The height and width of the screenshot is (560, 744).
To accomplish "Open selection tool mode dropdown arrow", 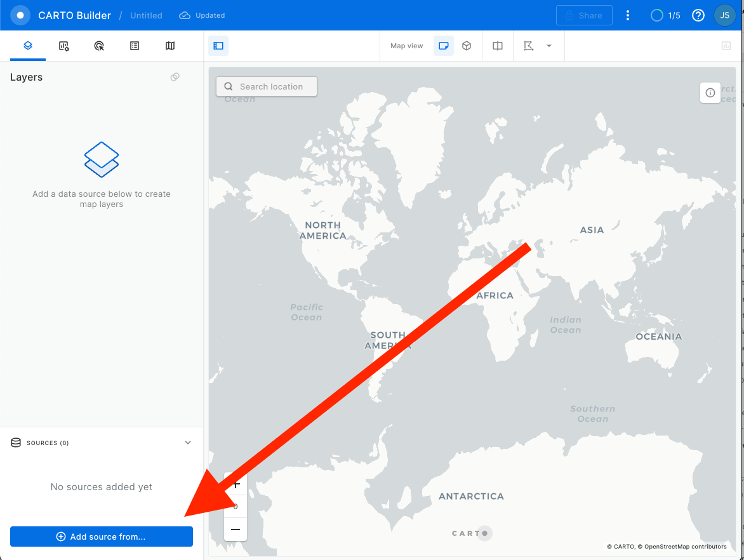I will [549, 46].
